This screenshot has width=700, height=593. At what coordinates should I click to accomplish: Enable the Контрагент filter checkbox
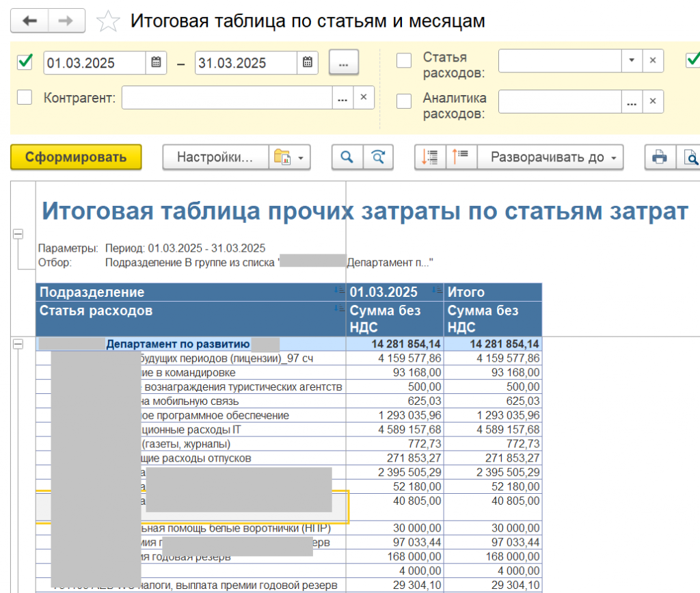coord(25,97)
